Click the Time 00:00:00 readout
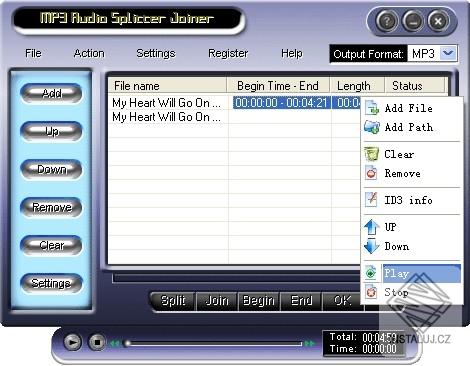470x366 pixels. [x=363, y=349]
